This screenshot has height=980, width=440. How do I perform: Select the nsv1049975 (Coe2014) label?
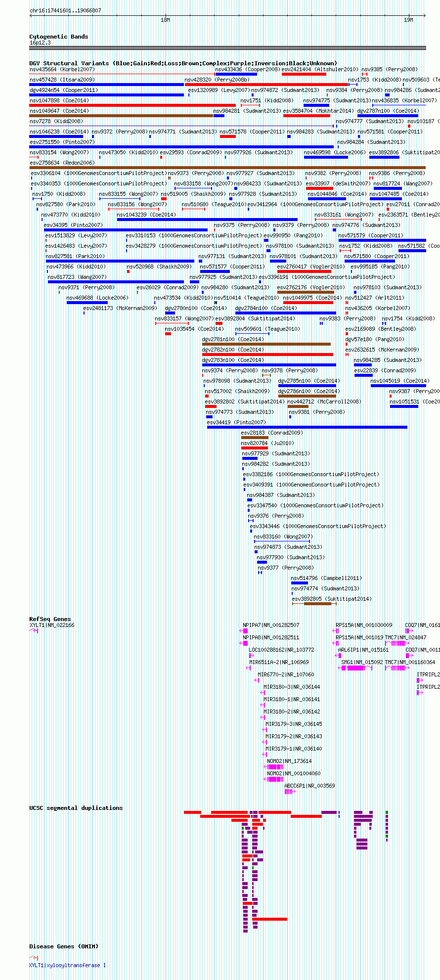pos(312,298)
